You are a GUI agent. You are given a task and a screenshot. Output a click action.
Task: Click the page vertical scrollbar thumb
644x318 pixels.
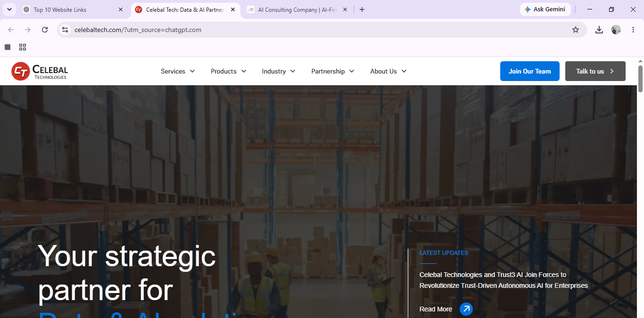pyautogui.click(x=640, y=79)
